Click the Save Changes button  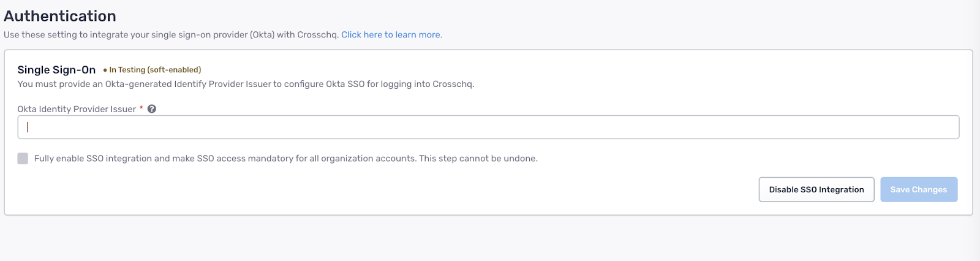(x=918, y=190)
